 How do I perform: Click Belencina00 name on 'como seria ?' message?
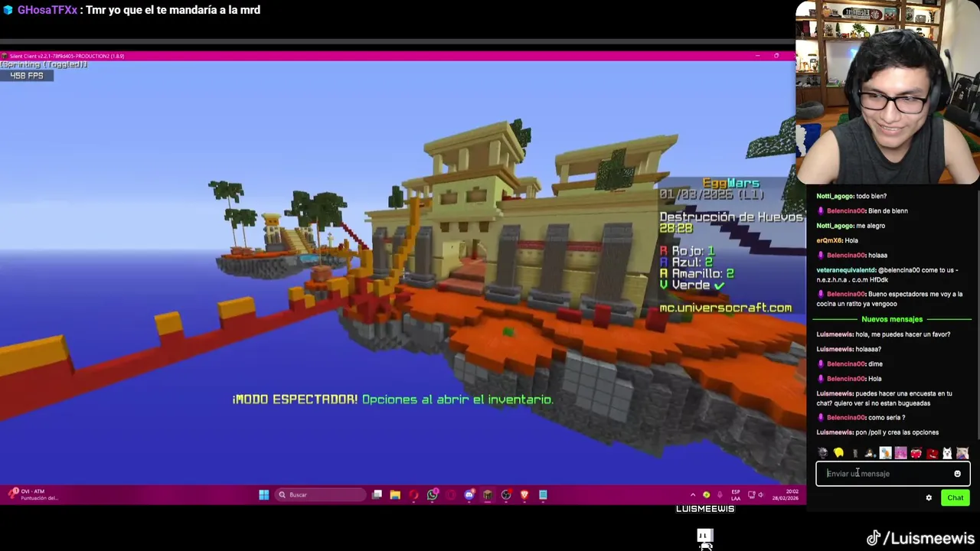pos(845,418)
